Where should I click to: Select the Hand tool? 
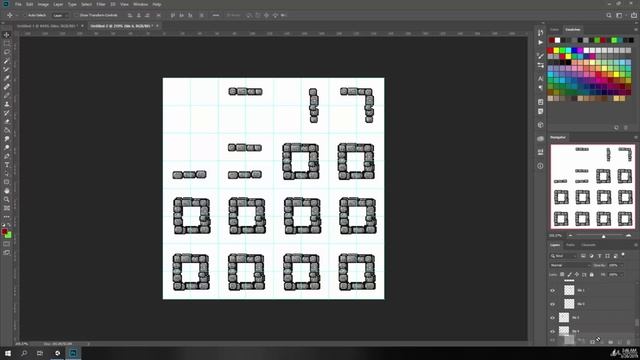click(x=7, y=191)
